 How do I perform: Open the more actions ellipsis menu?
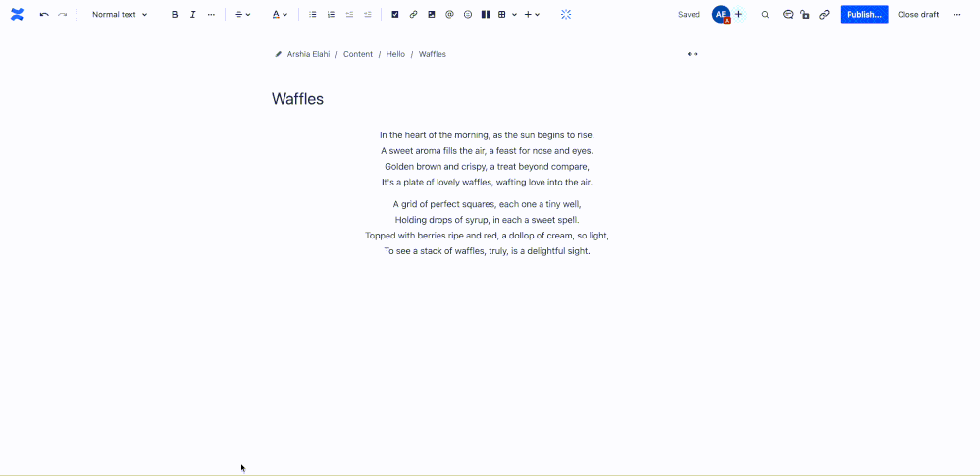click(x=956, y=15)
